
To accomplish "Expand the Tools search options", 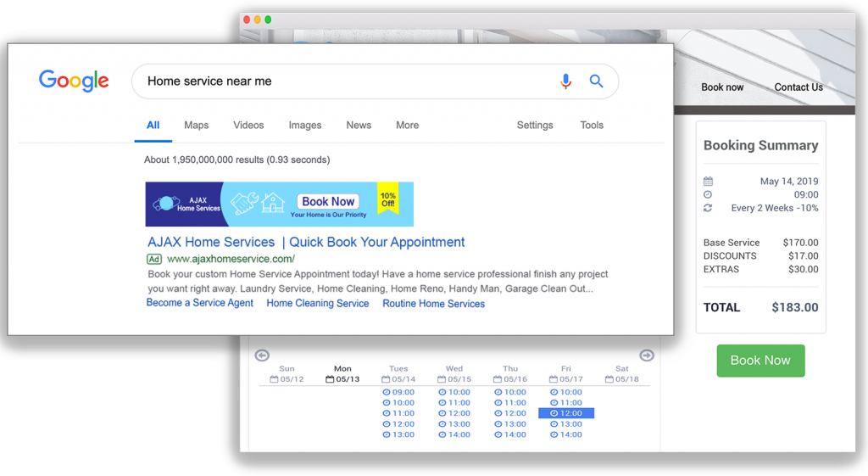I will [592, 126].
